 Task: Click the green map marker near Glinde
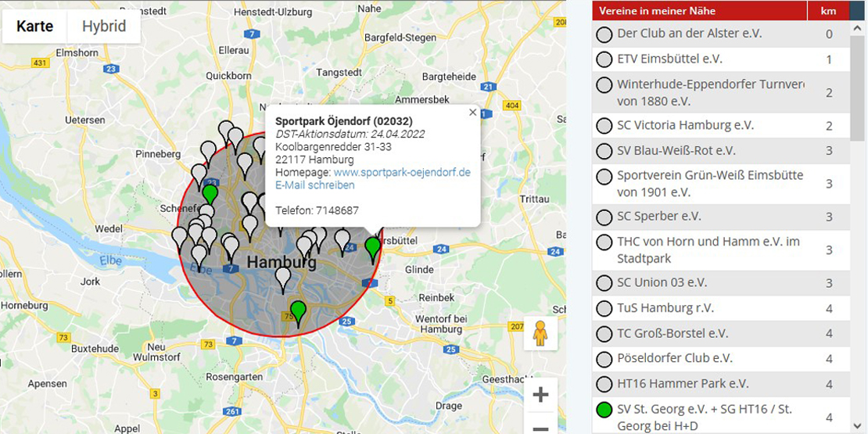tap(373, 248)
